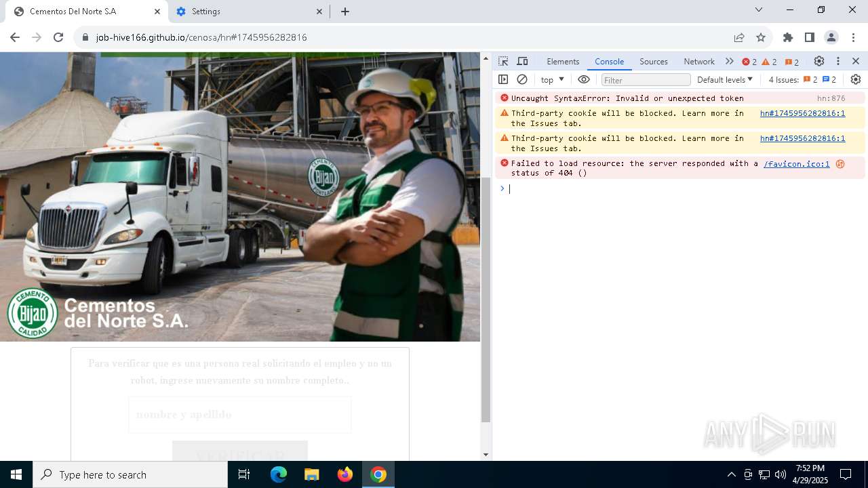Click the Bijao Cementos logo
Viewport: 868px width, 488px height.
click(32, 313)
